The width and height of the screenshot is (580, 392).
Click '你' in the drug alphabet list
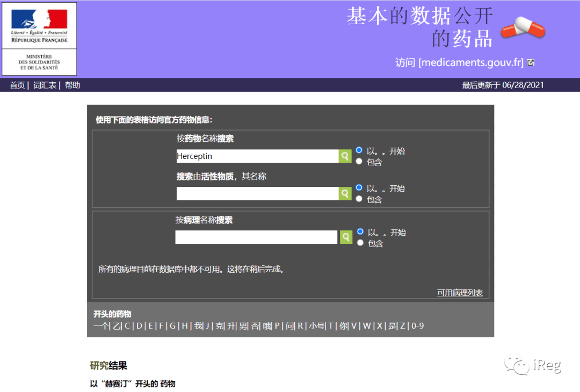[344, 326]
